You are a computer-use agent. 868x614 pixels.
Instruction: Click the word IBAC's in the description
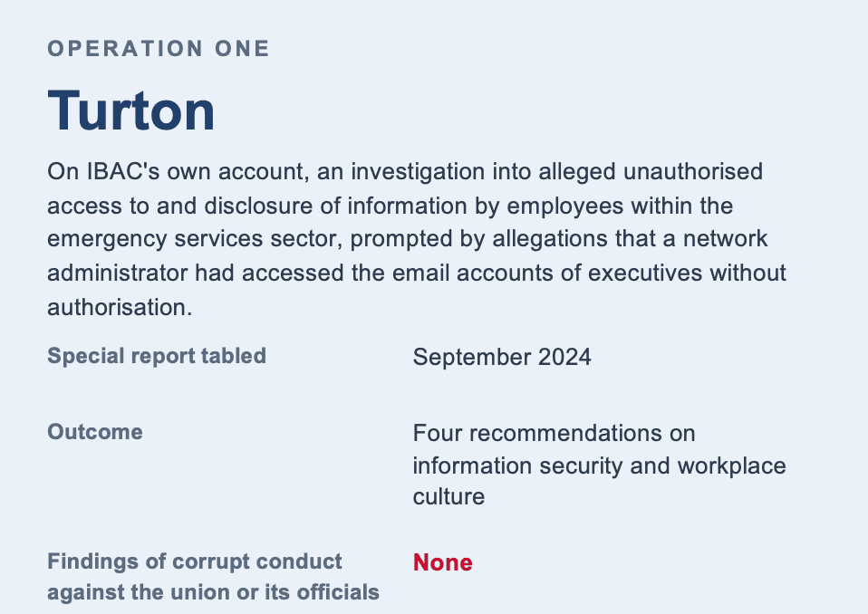point(123,171)
